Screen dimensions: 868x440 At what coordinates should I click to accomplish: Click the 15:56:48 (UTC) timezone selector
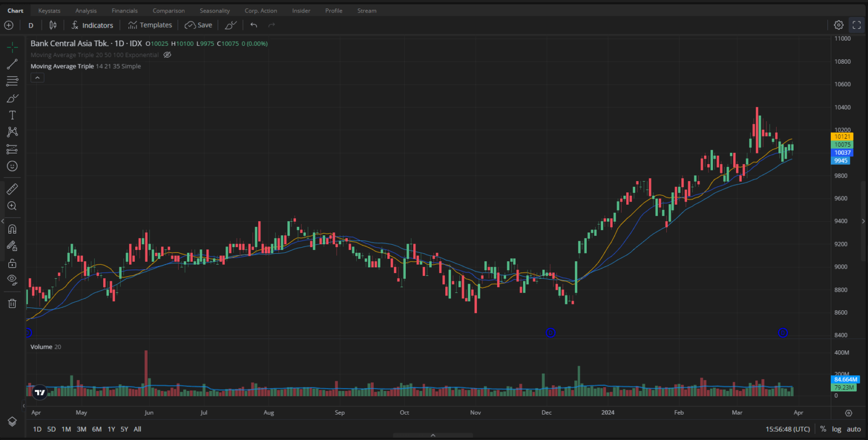pyautogui.click(x=787, y=429)
